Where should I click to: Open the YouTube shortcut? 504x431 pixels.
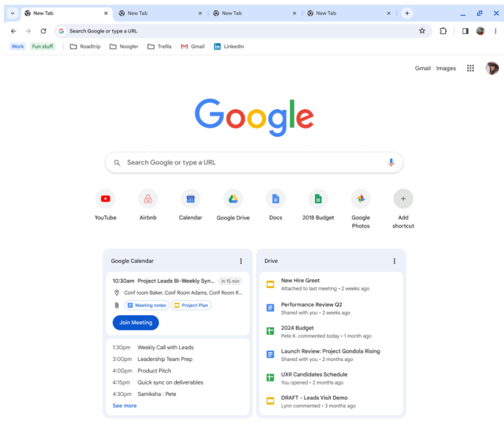(x=105, y=206)
